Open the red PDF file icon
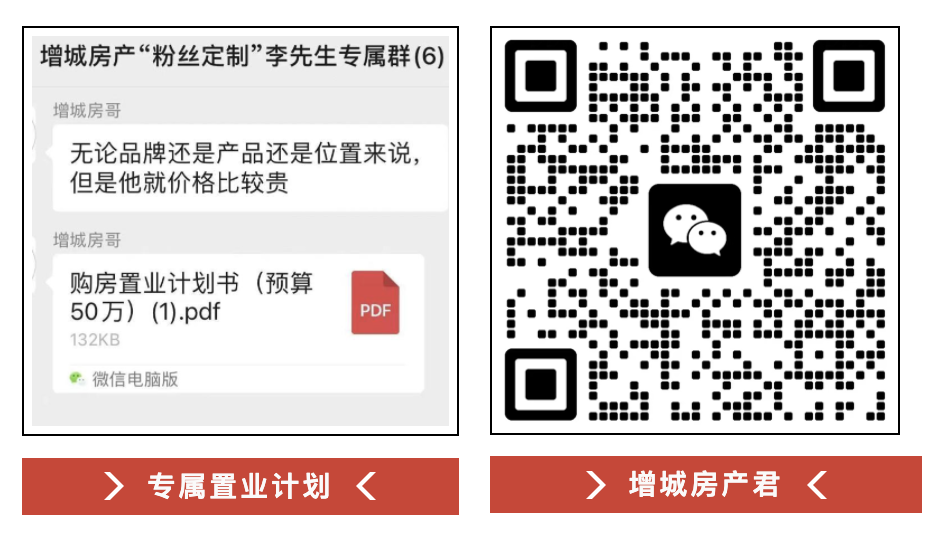 click(375, 303)
